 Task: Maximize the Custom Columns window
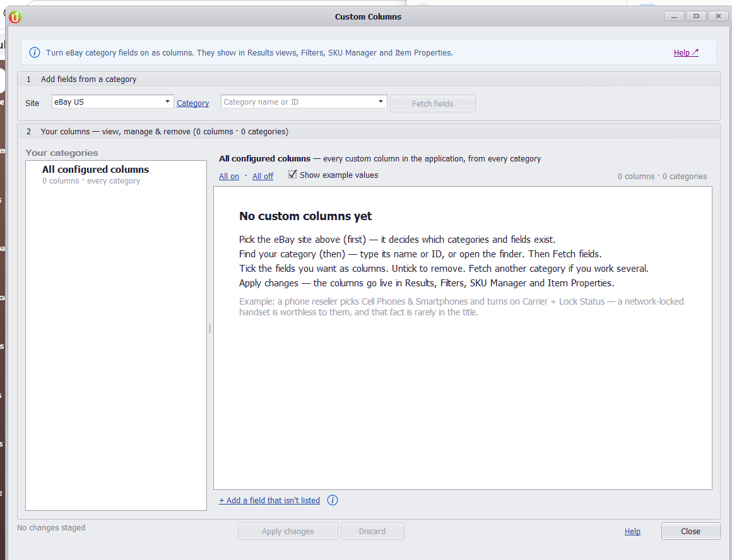point(696,16)
